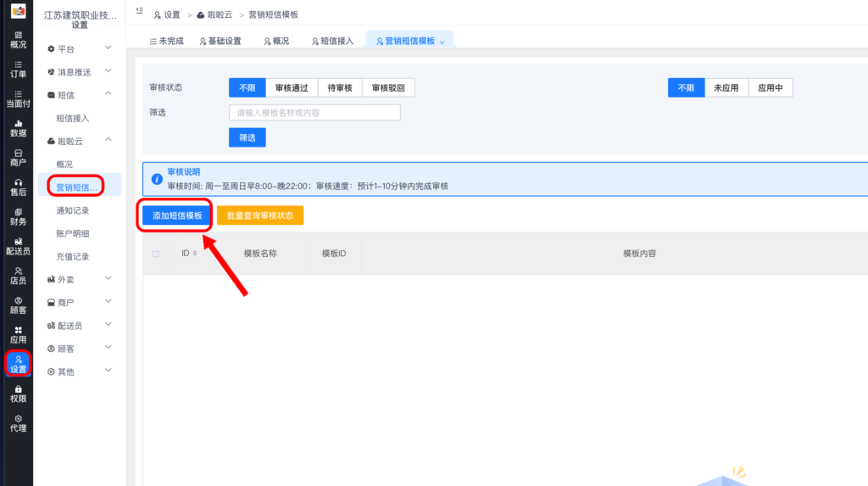Expand the 平台 menu group
The width and height of the screenshot is (868, 486).
pos(80,48)
